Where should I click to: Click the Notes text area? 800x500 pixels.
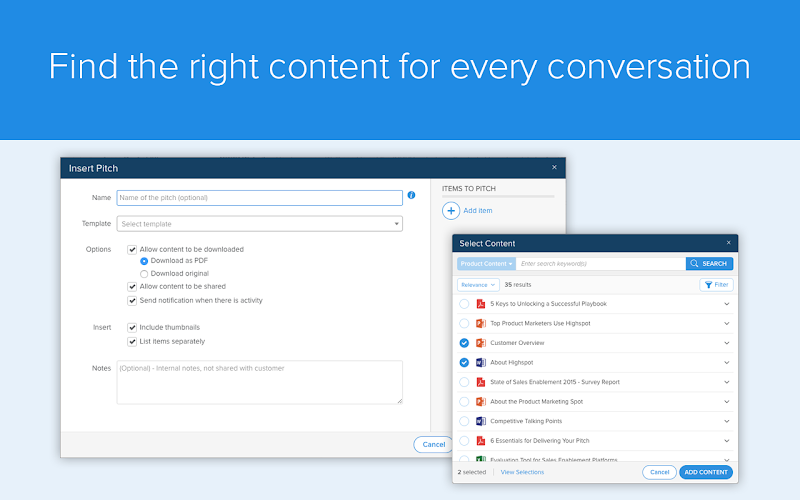[259, 382]
